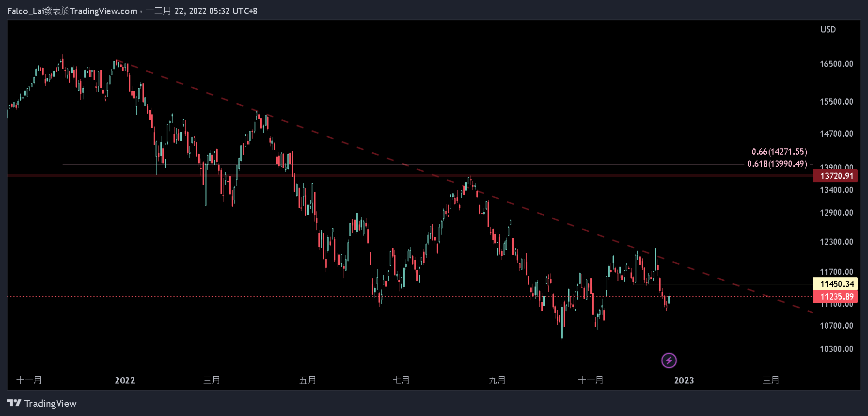Click the 五月 time axis label
The width and height of the screenshot is (868, 416).
[308, 381]
